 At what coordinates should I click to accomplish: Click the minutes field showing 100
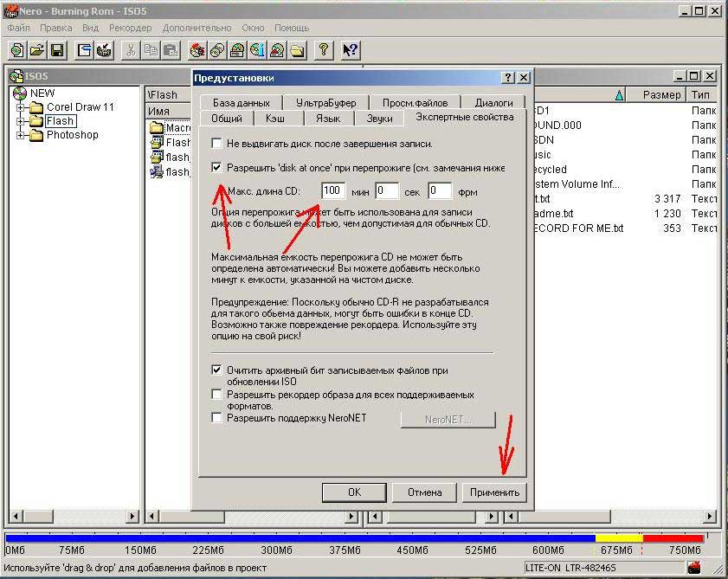[x=333, y=190]
